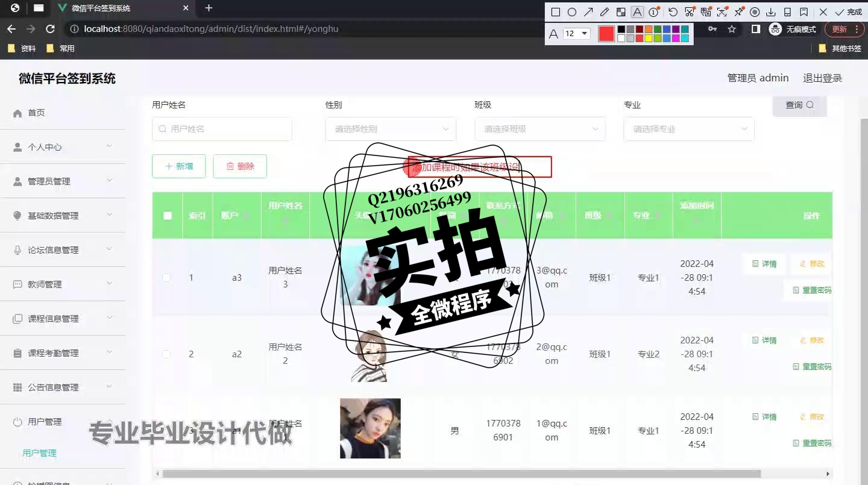The image size is (868, 485).
Task: Click the 查询 search button
Action: [x=799, y=105]
